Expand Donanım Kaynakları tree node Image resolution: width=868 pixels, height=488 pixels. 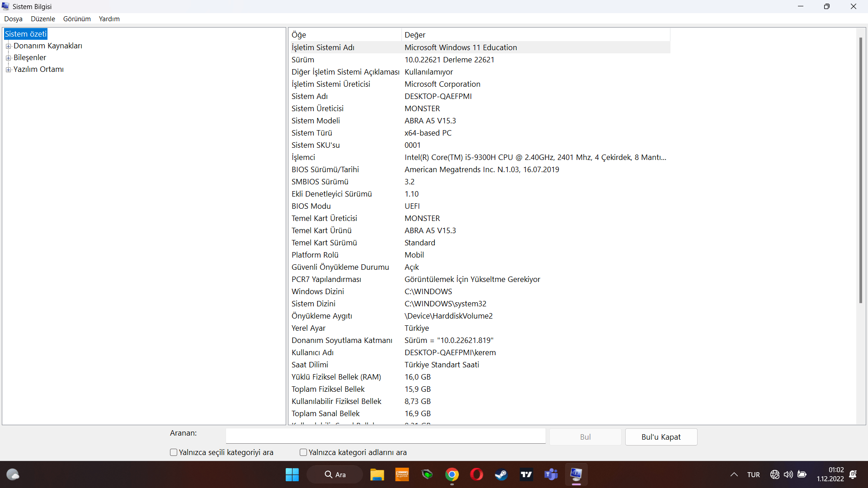point(8,46)
